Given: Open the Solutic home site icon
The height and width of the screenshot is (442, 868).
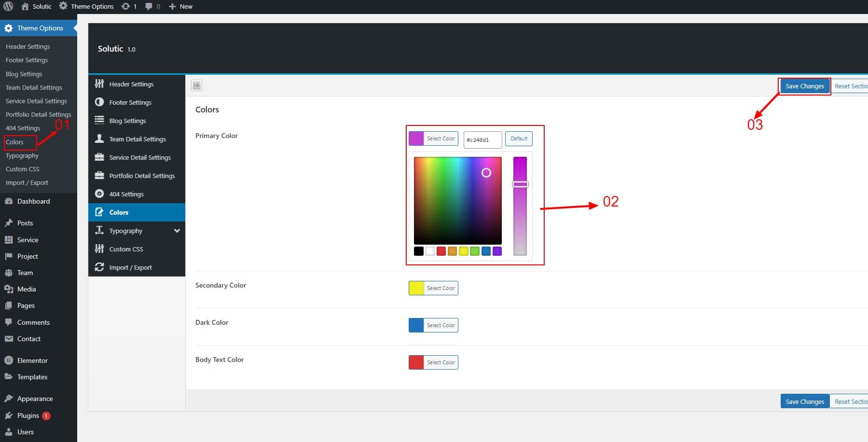Looking at the screenshot, I should pyautogui.click(x=25, y=6).
